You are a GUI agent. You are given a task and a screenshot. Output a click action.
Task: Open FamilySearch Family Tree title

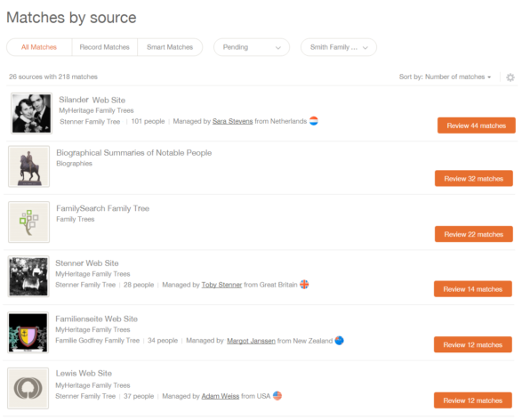(x=103, y=208)
